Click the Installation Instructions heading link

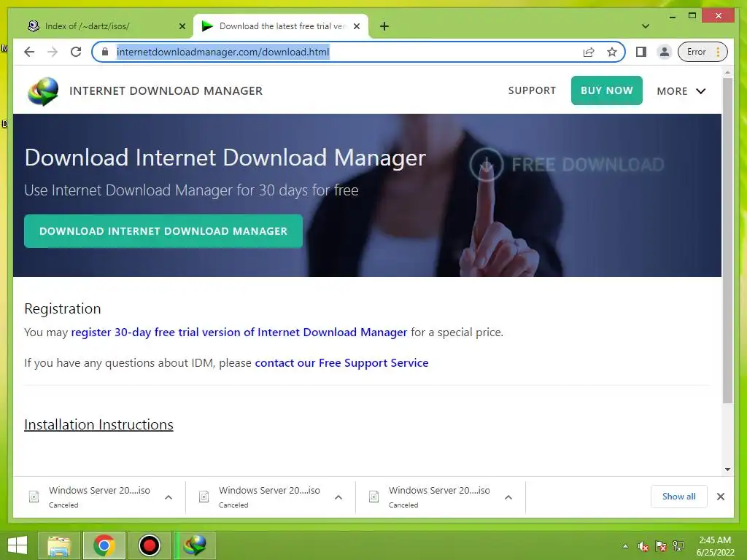coord(98,424)
